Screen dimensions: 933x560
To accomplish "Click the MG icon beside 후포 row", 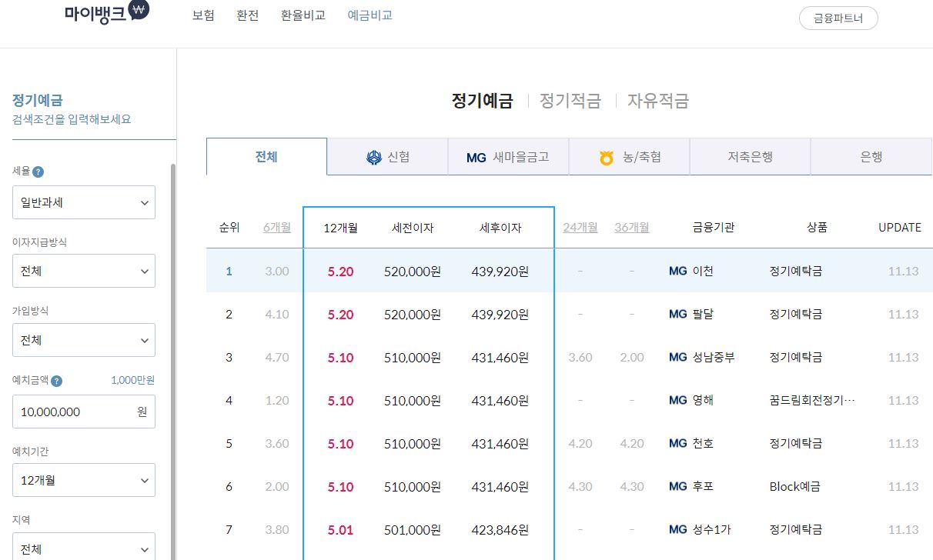I will click(677, 486).
